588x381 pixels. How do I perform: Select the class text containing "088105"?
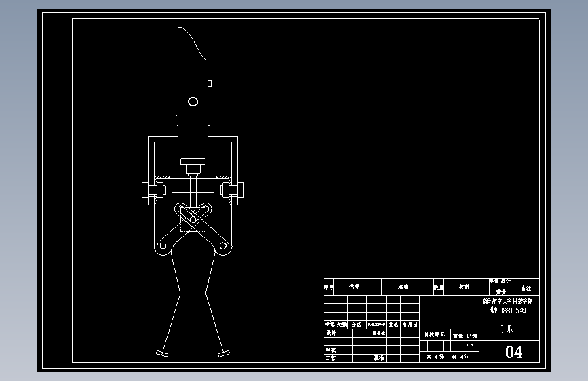coord(507,310)
